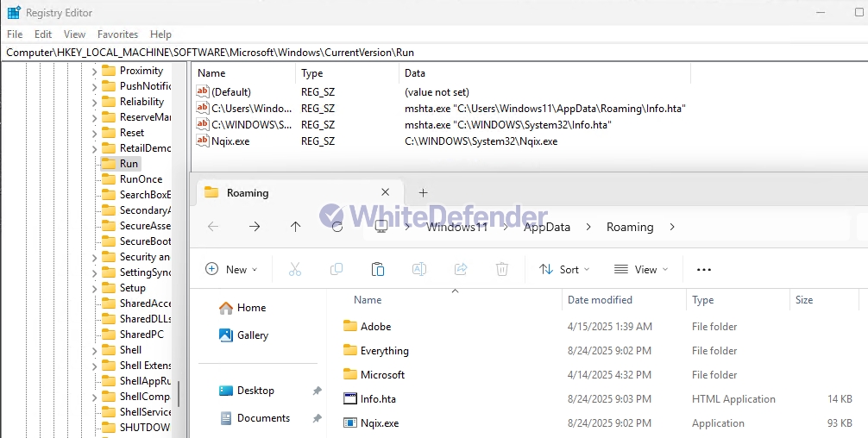Expand the Reset registry key
The width and height of the screenshot is (868, 438).
94,134
